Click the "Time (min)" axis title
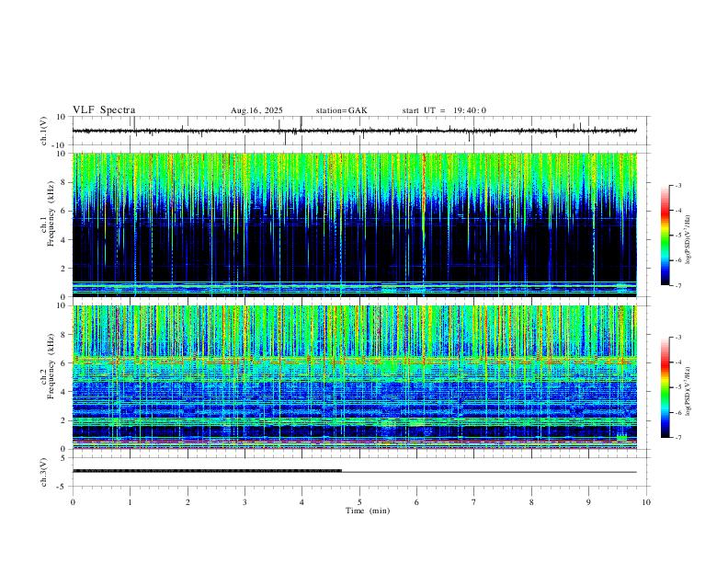Viewport: 728px width, 563px height. tap(368, 511)
